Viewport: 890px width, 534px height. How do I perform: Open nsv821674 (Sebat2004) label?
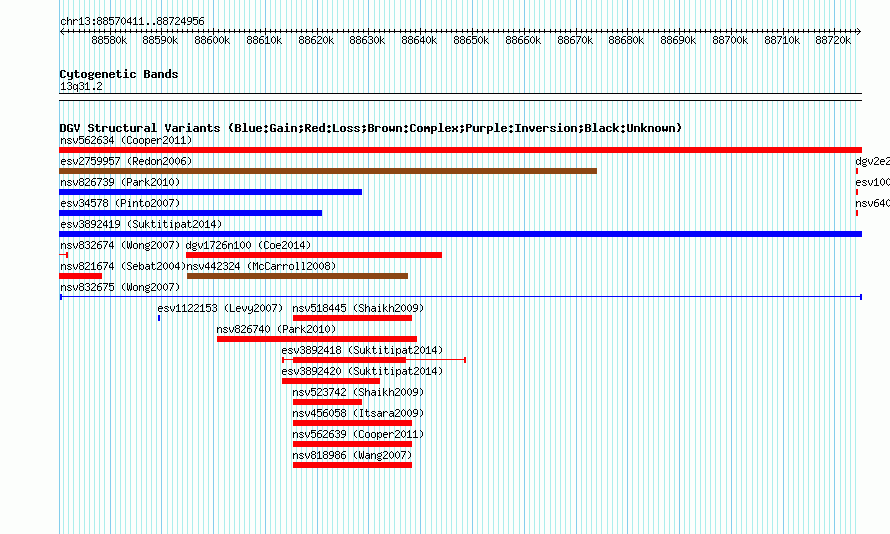(x=123, y=266)
